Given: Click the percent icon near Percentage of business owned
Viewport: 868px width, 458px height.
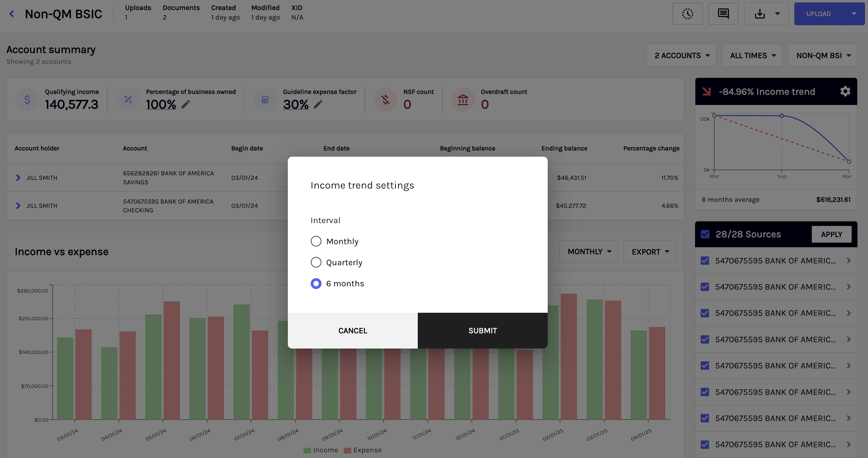Looking at the screenshot, I should point(128,100).
